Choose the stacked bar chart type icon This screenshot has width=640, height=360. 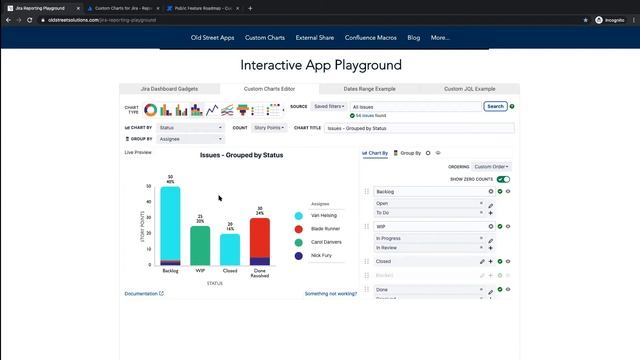[x=197, y=109]
